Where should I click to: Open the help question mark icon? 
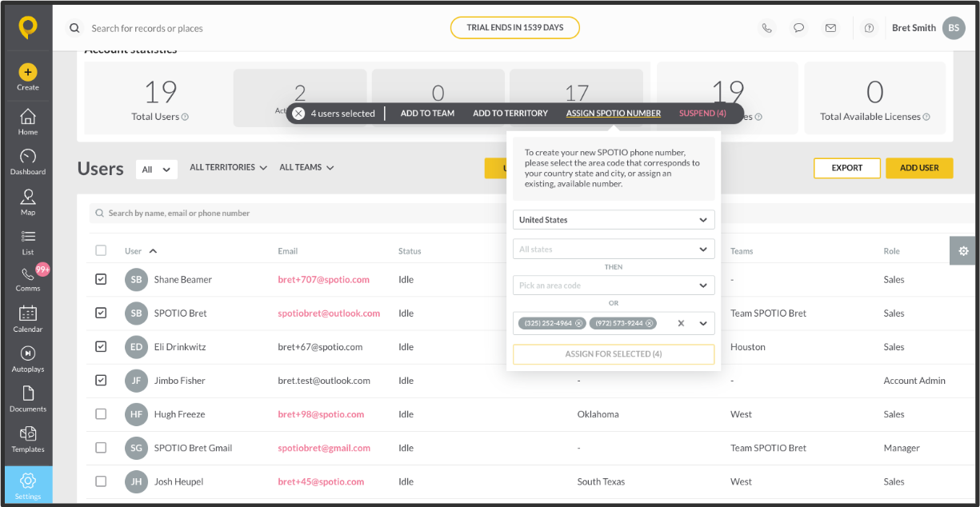(x=869, y=28)
